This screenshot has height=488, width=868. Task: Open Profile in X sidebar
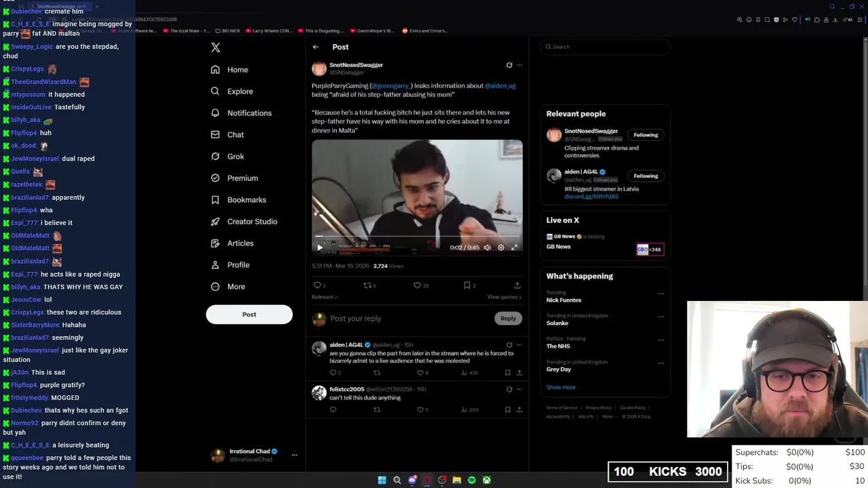(230, 265)
